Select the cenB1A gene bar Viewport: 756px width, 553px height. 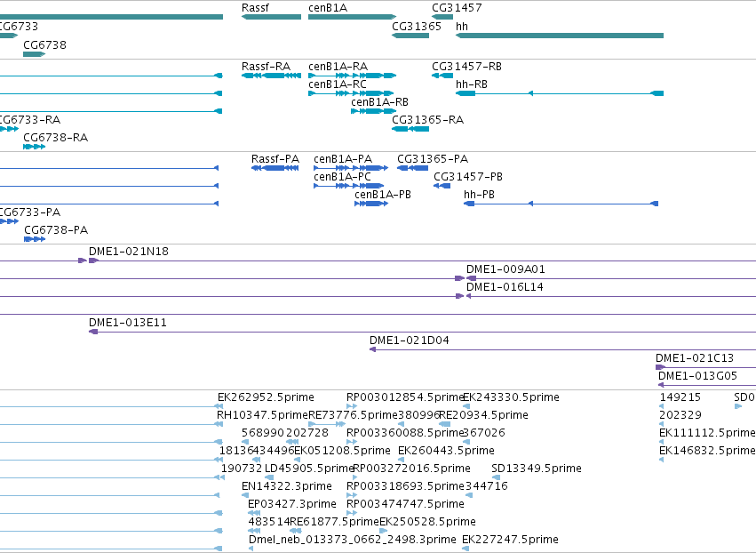pos(352,17)
